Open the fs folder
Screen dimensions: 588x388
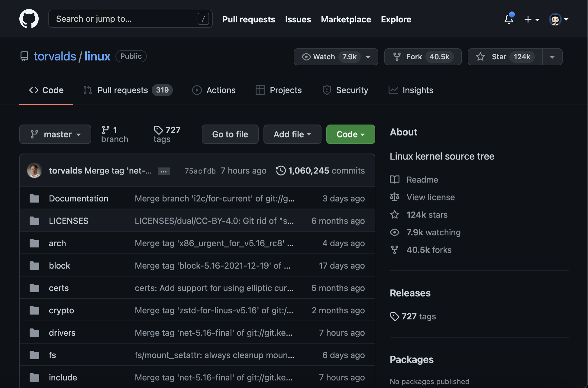(52, 355)
